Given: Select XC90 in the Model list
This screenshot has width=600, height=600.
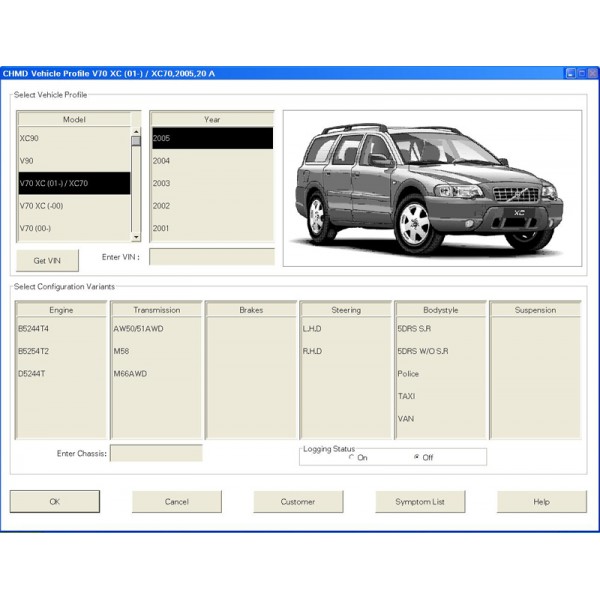Looking at the screenshot, I should pyautogui.click(x=70, y=138).
